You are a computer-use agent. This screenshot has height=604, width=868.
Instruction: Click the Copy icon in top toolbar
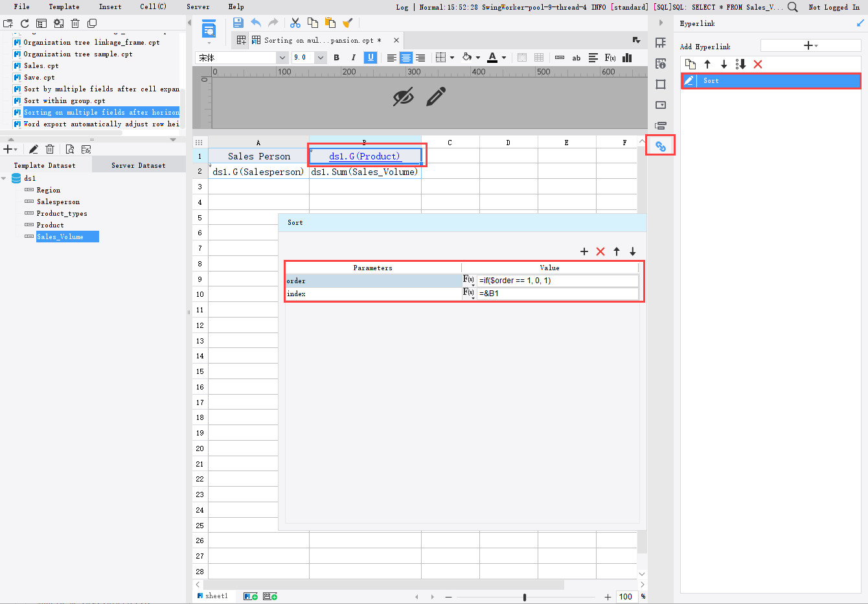click(x=313, y=23)
